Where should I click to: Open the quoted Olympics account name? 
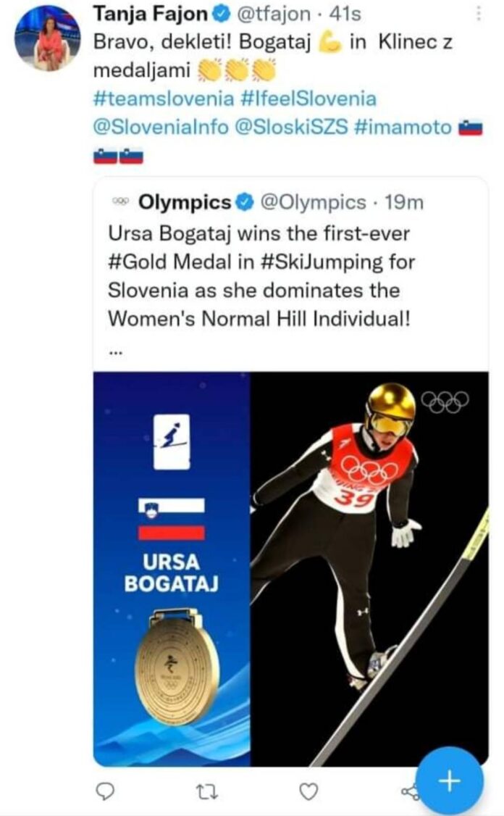tap(185, 202)
